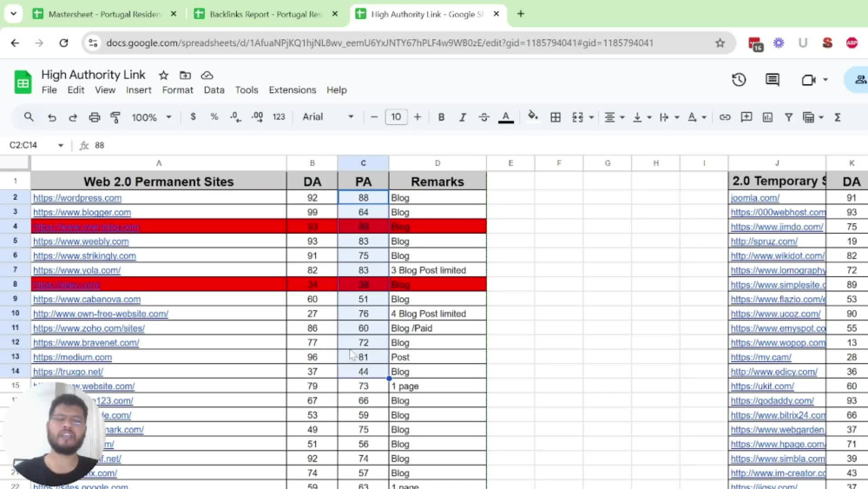Open the File menu
The width and height of the screenshot is (868, 489).
coord(49,89)
